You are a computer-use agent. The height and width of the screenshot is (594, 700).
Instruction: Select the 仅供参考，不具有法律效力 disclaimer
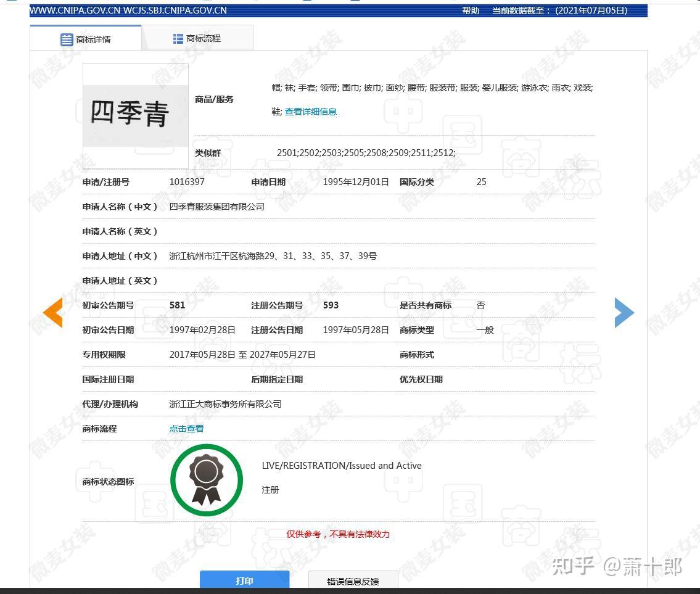click(x=338, y=534)
